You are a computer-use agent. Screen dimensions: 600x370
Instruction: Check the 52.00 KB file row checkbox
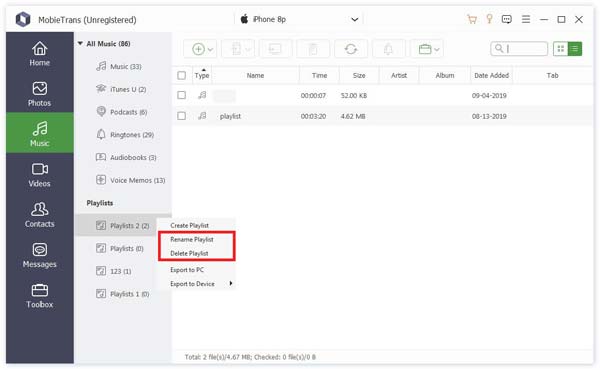tap(182, 95)
